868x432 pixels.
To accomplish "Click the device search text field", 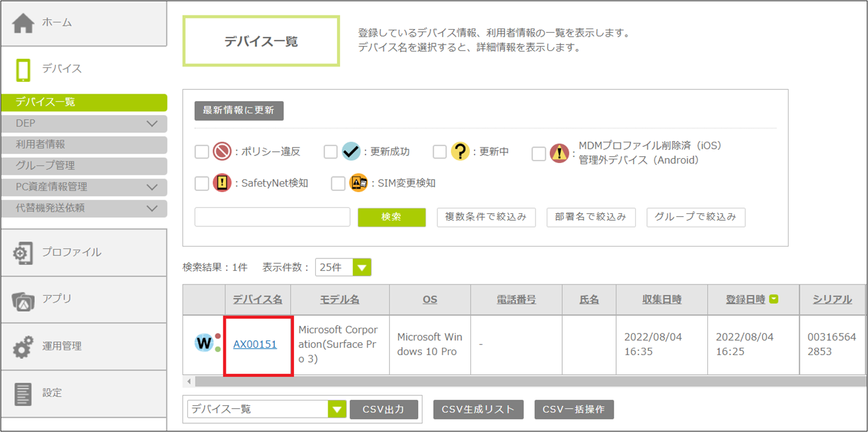I will [x=272, y=217].
